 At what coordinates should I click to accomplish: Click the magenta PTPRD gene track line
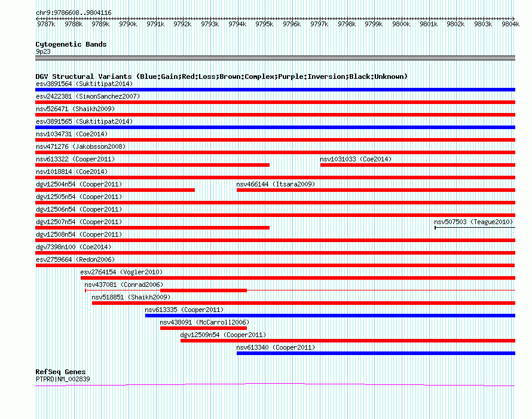(x=275, y=385)
